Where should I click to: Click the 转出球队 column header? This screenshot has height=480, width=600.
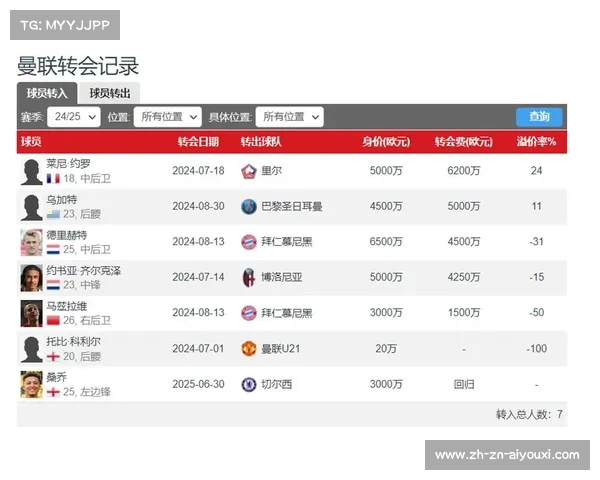[261, 142]
